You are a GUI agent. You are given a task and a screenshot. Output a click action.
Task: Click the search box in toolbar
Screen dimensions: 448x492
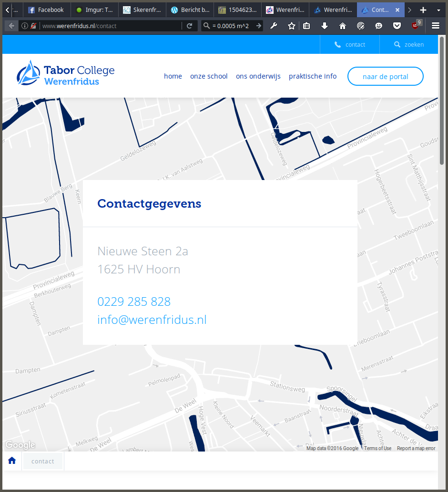click(231, 26)
